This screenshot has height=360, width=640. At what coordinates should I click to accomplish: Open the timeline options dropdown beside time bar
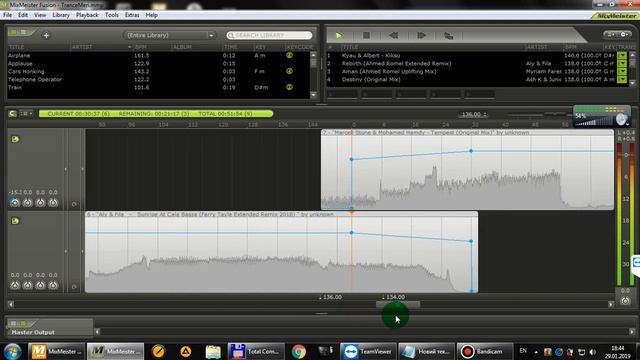tap(27, 113)
